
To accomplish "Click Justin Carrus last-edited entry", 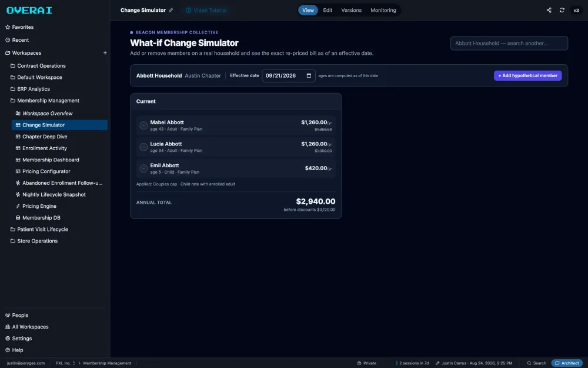I will (x=473, y=363).
